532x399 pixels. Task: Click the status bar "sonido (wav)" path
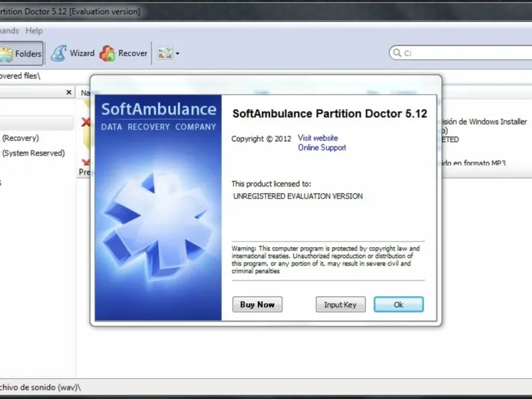(41, 388)
